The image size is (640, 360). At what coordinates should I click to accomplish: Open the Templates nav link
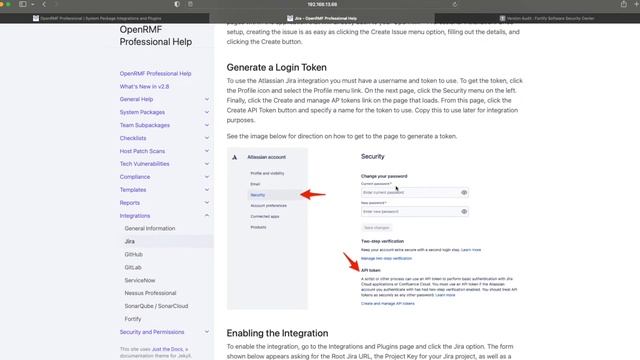click(133, 190)
